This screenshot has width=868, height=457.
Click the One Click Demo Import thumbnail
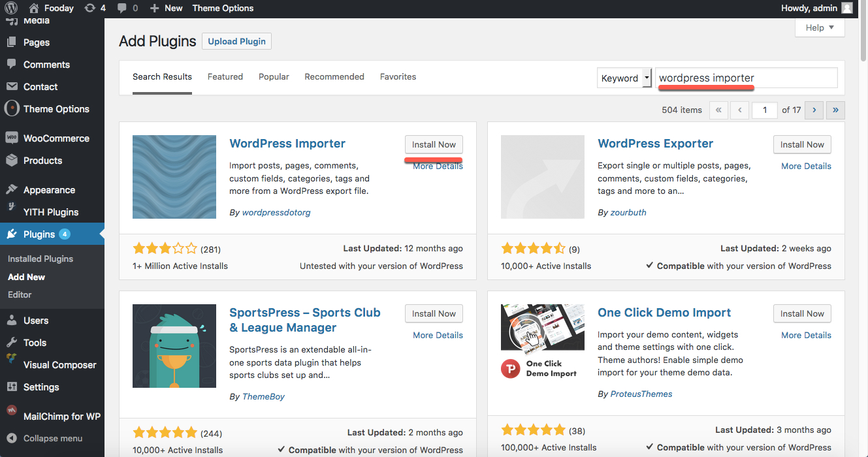[543, 346]
